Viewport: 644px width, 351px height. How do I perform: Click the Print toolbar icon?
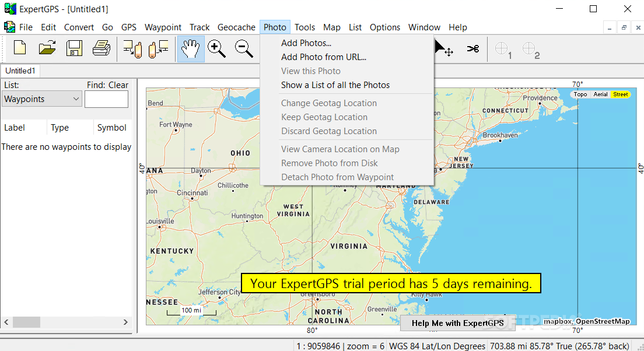tap(101, 48)
